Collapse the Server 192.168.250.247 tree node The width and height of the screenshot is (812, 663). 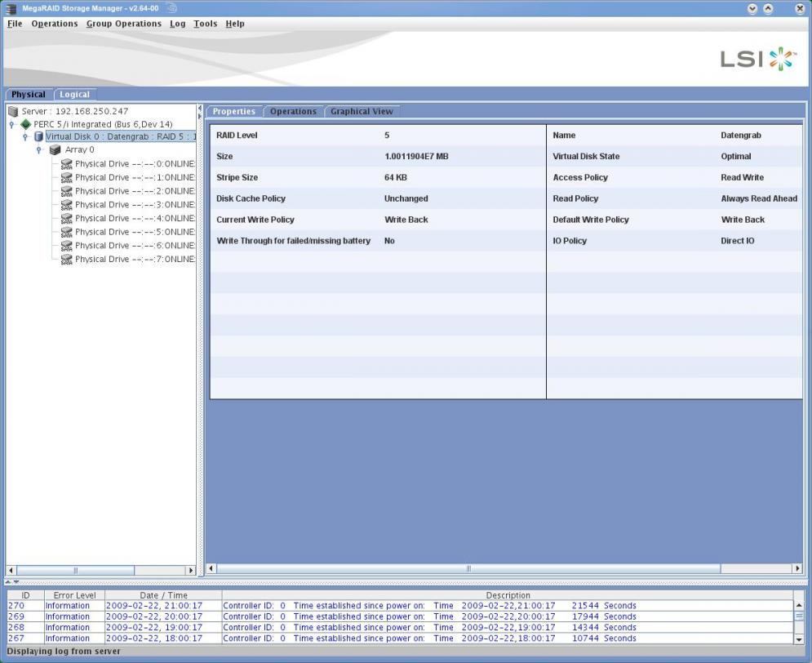11,124
